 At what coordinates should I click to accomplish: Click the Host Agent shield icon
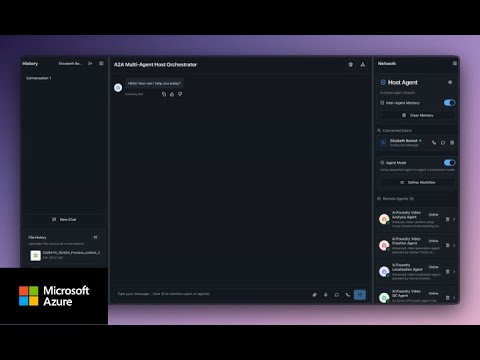(383, 82)
